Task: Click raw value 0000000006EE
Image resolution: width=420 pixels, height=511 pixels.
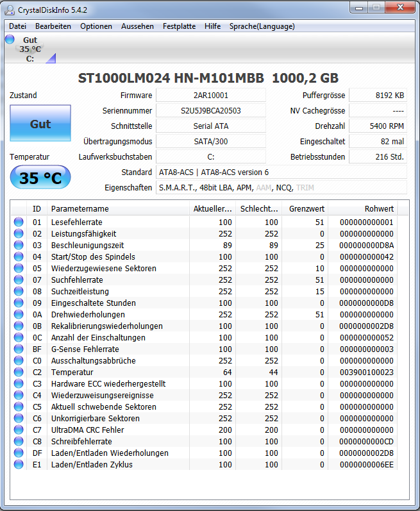Action: (x=367, y=464)
